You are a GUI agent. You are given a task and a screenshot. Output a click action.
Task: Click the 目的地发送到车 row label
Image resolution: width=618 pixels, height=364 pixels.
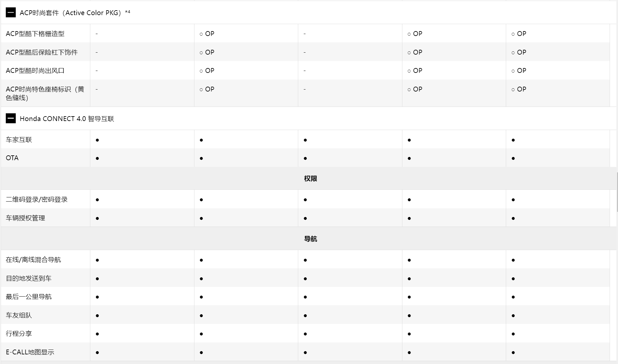(29, 278)
